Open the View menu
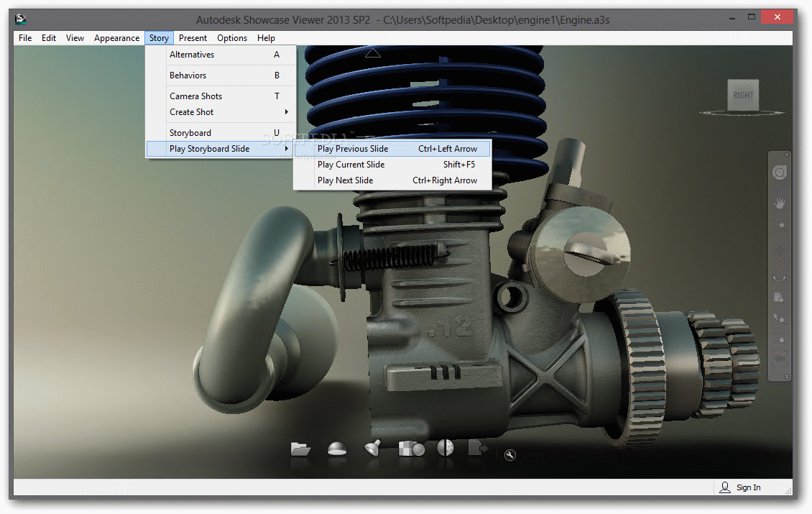 (75, 38)
